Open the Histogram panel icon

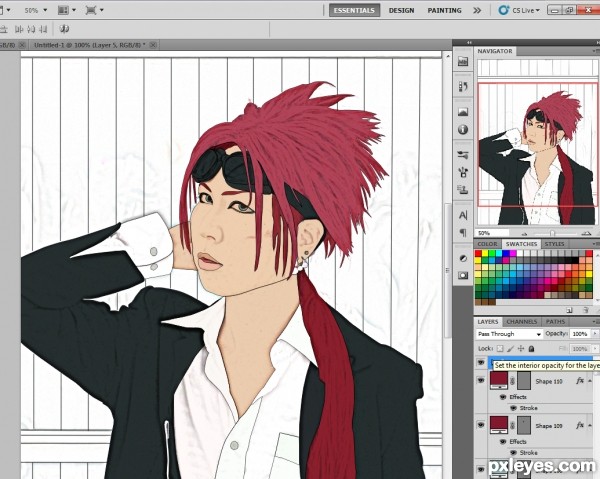click(x=463, y=112)
